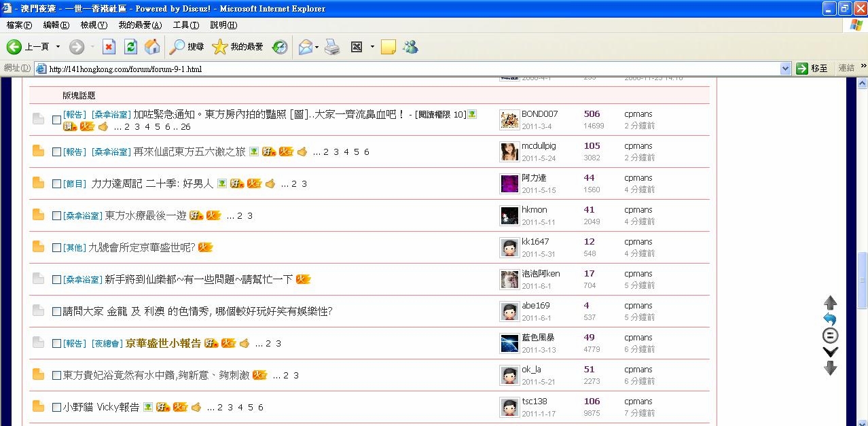Click the floating gray down arrow icon
Viewport: 868px width, 426px height.
[830, 368]
